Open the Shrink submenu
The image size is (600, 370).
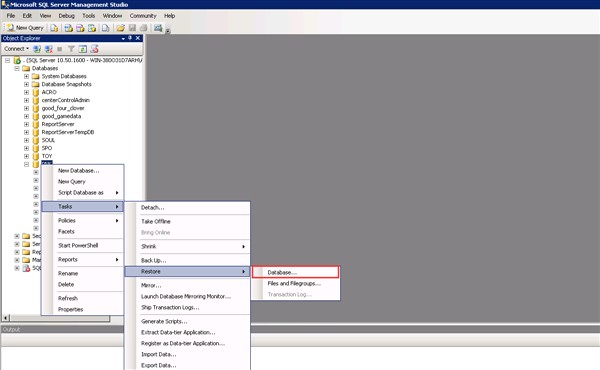point(188,247)
